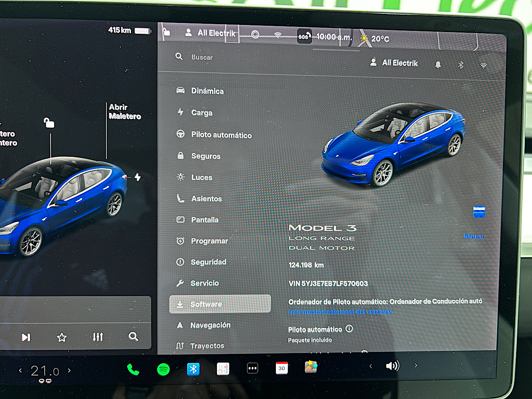Increase volume with right chevron
This screenshot has height=399, width=532.
[416, 365]
